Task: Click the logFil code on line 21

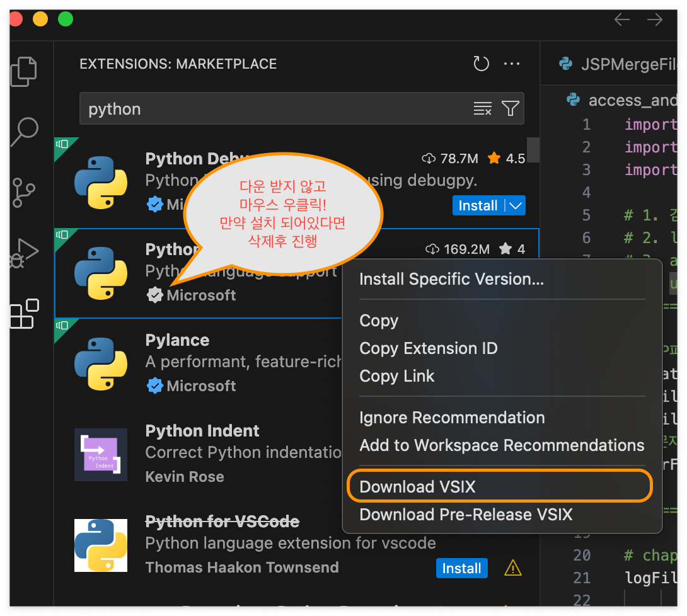Action: pos(650,578)
